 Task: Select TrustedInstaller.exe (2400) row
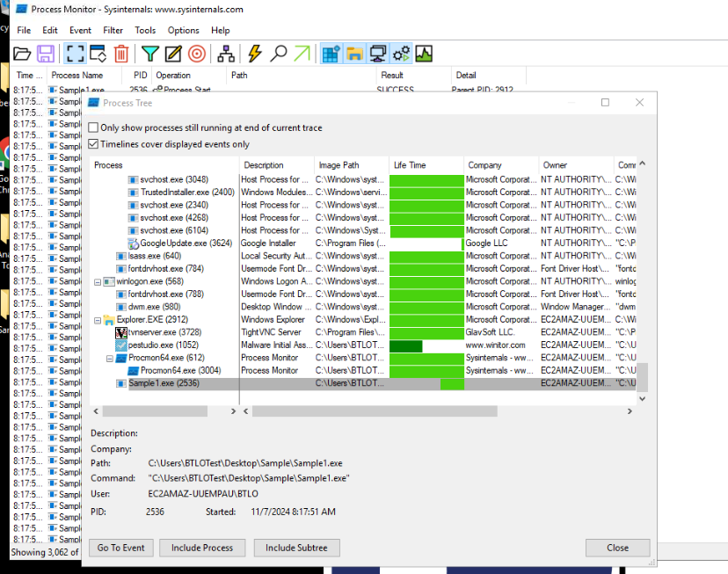(x=187, y=193)
